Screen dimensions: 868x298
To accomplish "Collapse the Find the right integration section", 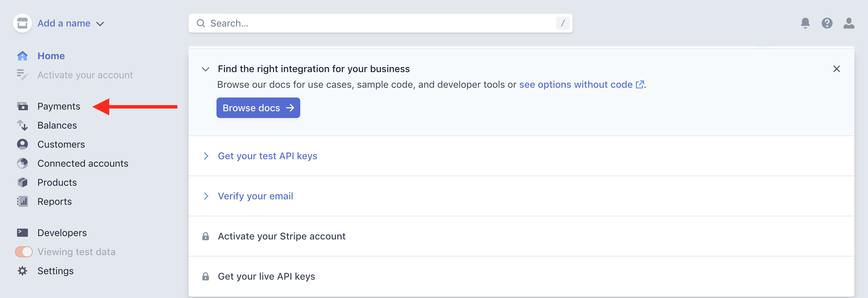I will click(x=206, y=69).
